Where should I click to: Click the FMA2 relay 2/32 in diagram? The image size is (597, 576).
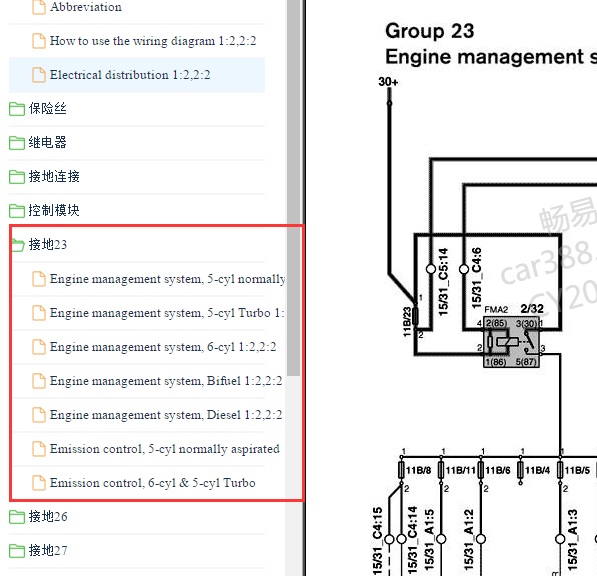pos(511,341)
